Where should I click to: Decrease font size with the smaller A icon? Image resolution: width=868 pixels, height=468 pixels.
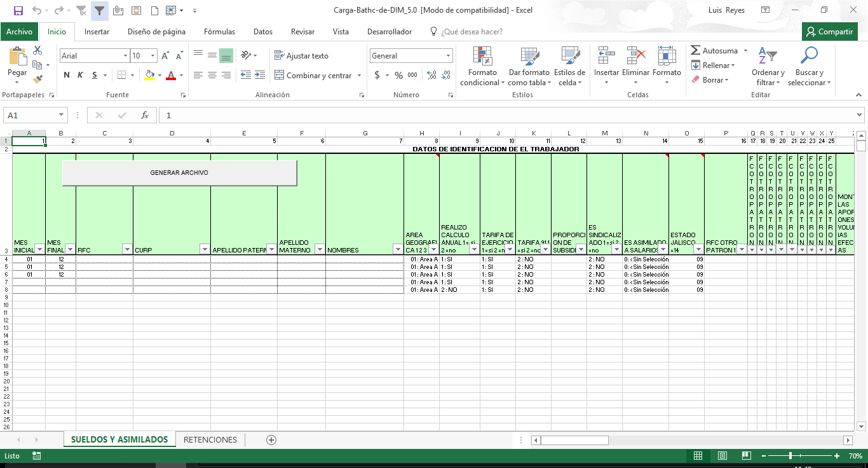click(180, 56)
